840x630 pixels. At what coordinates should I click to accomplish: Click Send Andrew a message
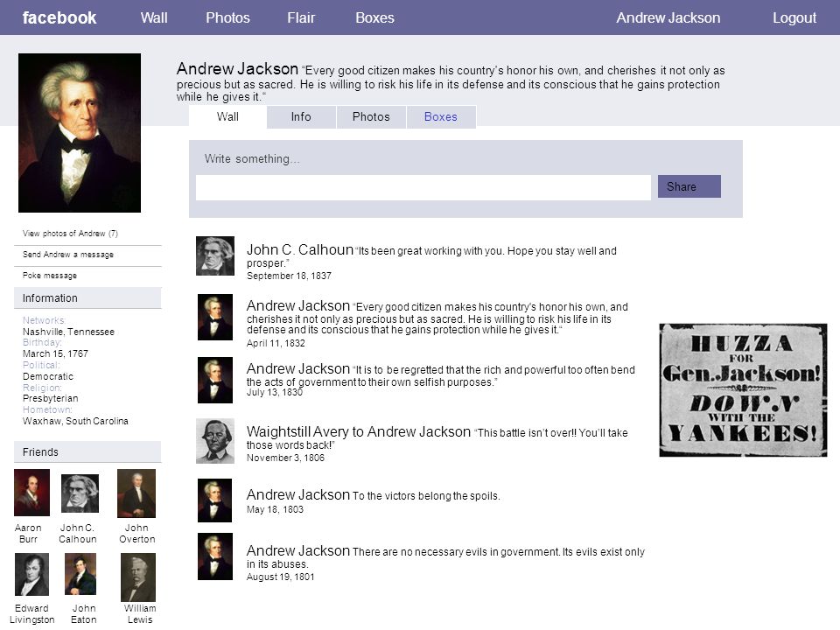click(x=68, y=255)
